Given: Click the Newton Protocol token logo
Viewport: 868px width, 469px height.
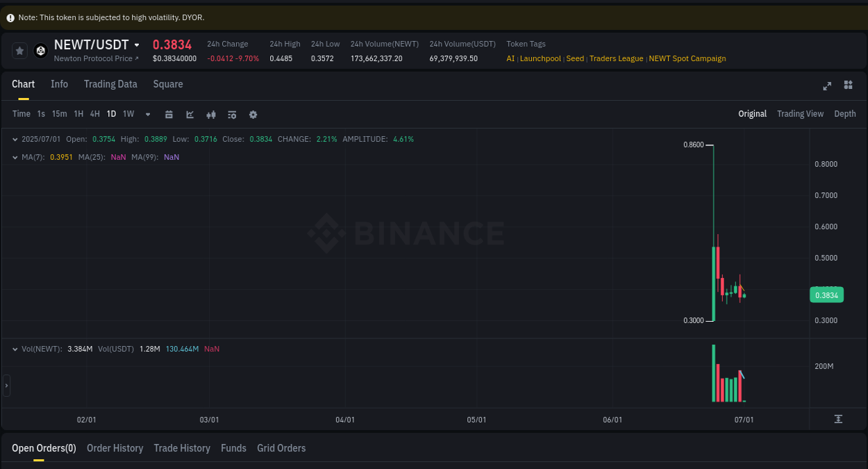Looking at the screenshot, I should 40,50.
